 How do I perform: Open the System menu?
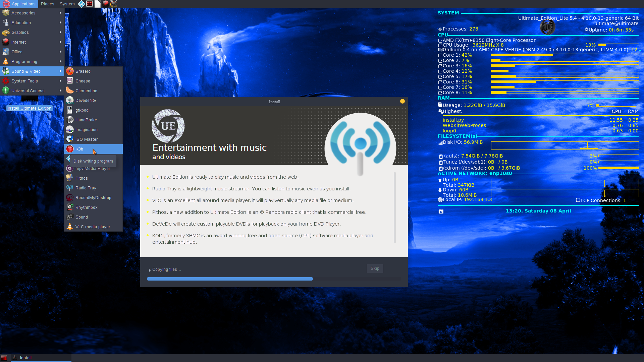pos(67,4)
